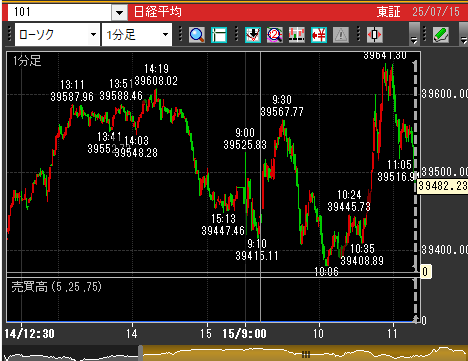Open the stock code 101 dropdown arrow
The image size is (468, 361).
point(119,13)
